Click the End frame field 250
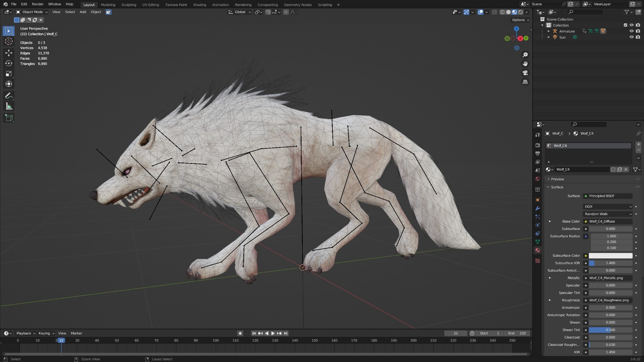The width and height of the screenshot is (644, 362). tap(517, 334)
